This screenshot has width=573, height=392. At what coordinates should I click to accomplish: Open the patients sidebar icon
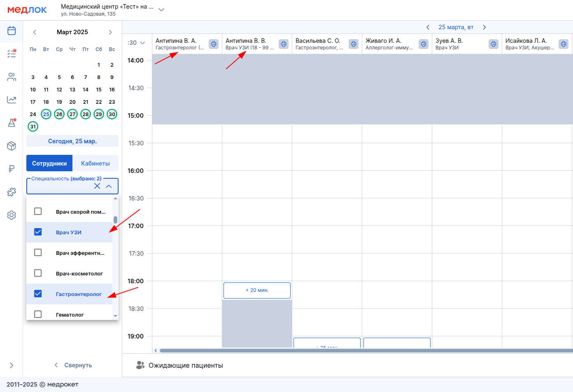pyautogui.click(x=12, y=77)
